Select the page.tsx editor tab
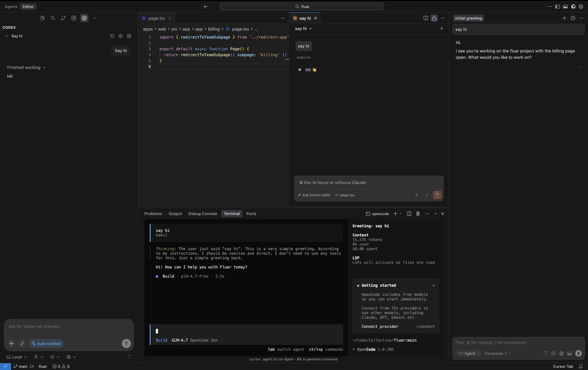Viewport: 588px width, 370px height. pyautogui.click(x=156, y=18)
